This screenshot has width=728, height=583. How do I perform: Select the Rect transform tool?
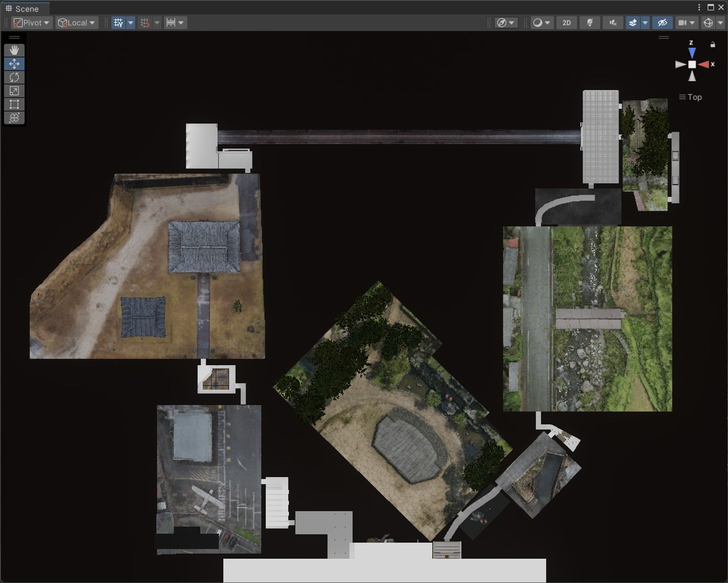14,104
